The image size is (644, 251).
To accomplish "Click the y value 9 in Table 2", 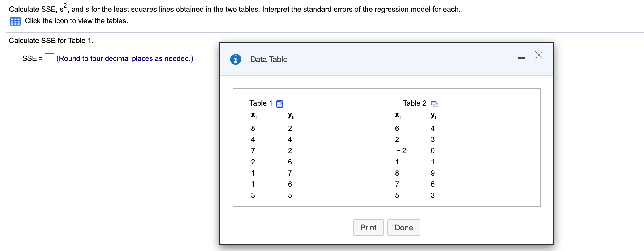I will tap(432, 173).
